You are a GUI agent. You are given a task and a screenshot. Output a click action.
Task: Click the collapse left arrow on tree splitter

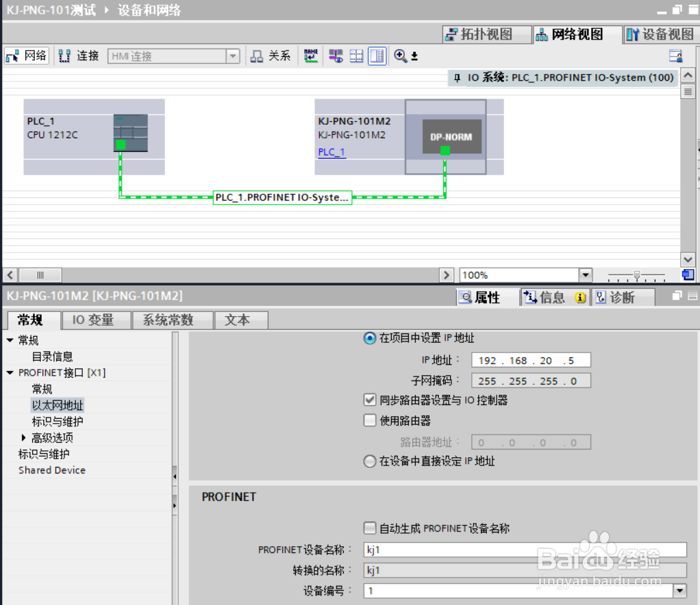coord(175,476)
